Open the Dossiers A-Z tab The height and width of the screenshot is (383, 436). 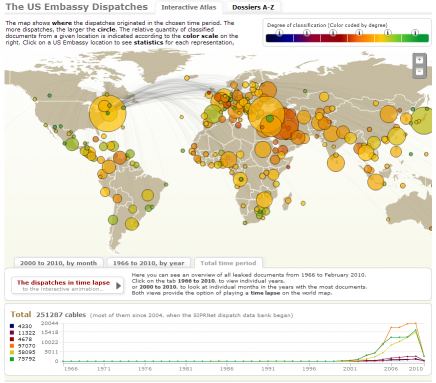tap(253, 7)
